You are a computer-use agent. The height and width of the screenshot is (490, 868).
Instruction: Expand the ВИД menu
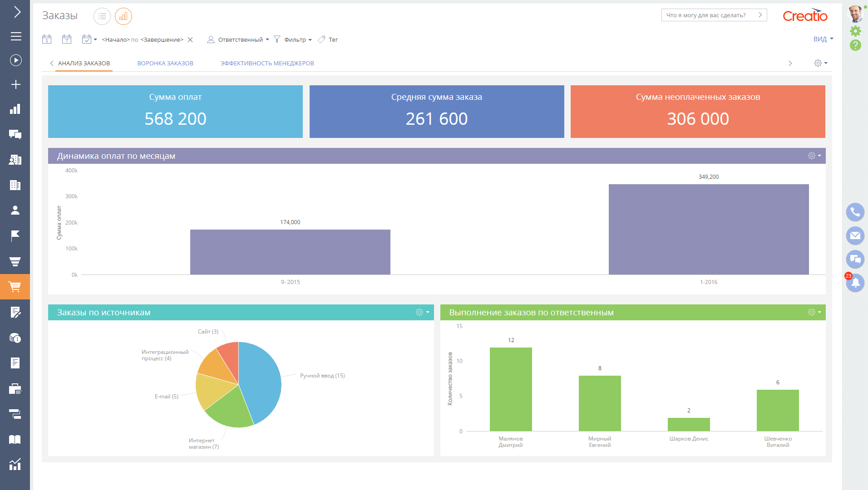click(823, 39)
